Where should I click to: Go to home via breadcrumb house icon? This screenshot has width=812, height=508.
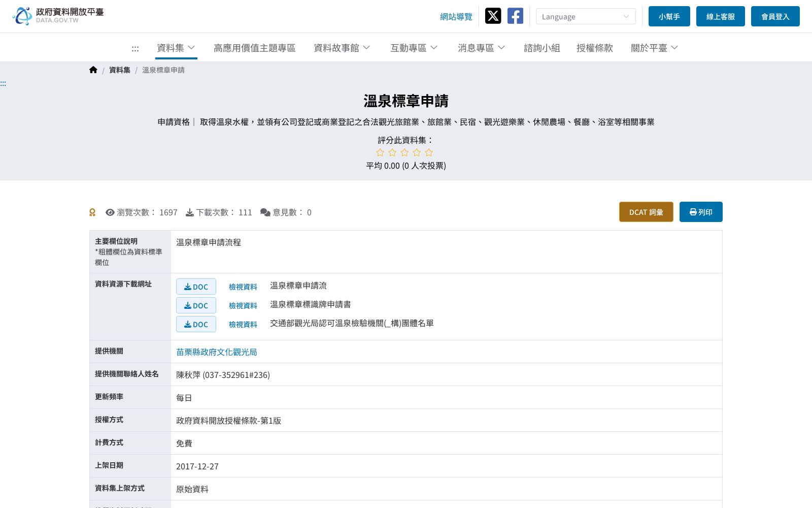click(93, 70)
